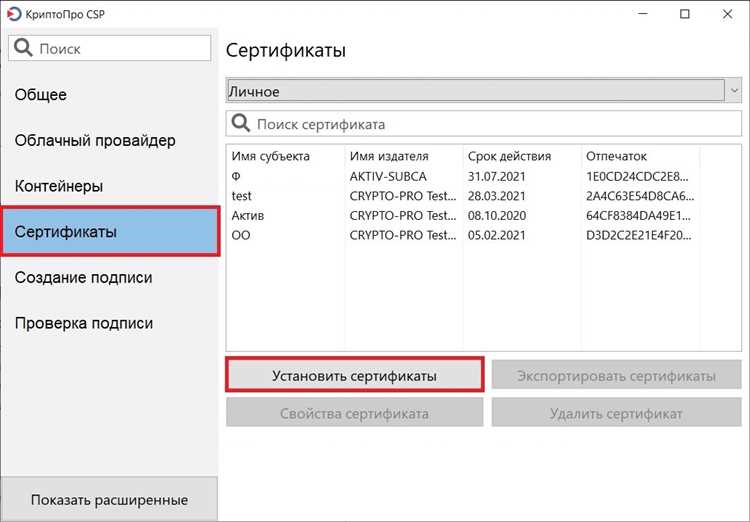The height and width of the screenshot is (522, 750).
Task: Minimize the КриптоПро CSP window
Action: pyautogui.click(x=643, y=14)
